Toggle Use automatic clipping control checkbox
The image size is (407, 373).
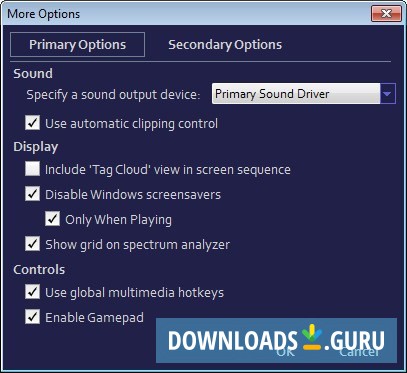pos(33,123)
